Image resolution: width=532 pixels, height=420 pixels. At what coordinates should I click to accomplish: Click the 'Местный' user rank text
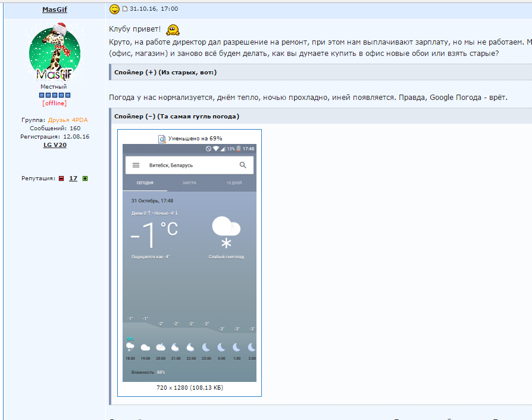click(54, 87)
